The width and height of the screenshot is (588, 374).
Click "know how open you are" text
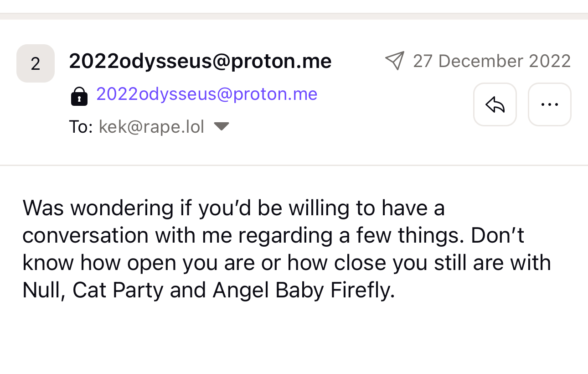(148, 263)
